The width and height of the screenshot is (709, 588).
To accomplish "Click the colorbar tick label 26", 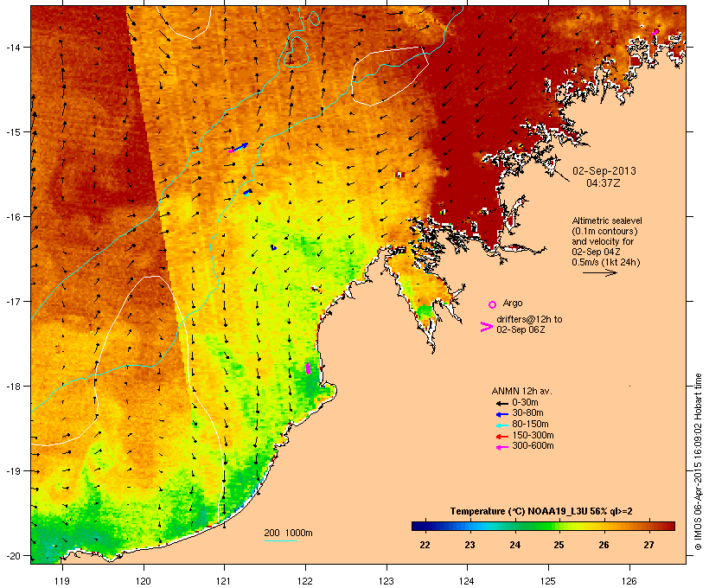I will click(604, 545).
